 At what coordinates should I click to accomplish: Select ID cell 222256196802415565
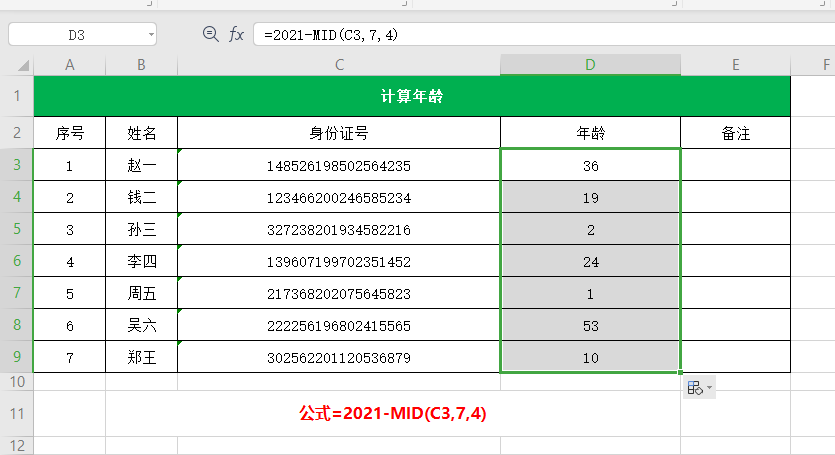click(x=339, y=325)
